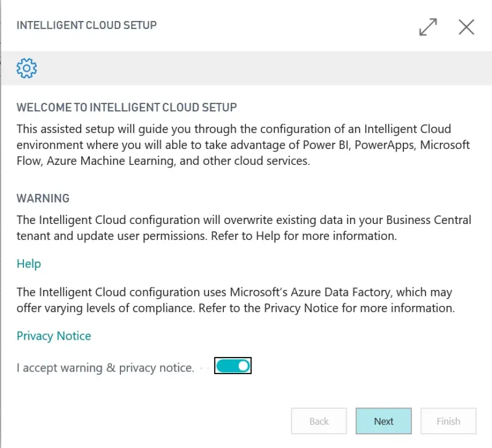This screenshot has width=492, height=448.
Task: Click the 'I accept warning & privacy notice' label
Action: (x=105, y=368)
